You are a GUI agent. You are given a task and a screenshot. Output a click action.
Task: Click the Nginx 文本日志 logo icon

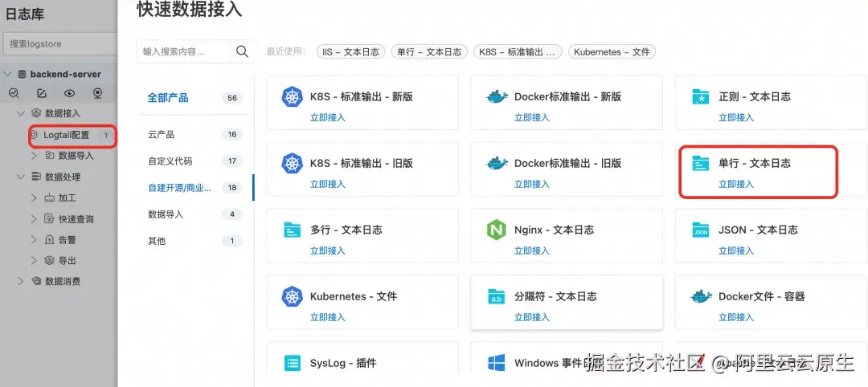[496, 230]
